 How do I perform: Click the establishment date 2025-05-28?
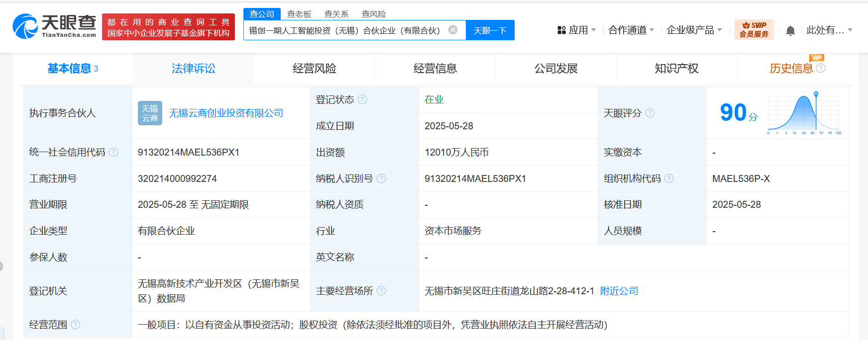[449, 126]
